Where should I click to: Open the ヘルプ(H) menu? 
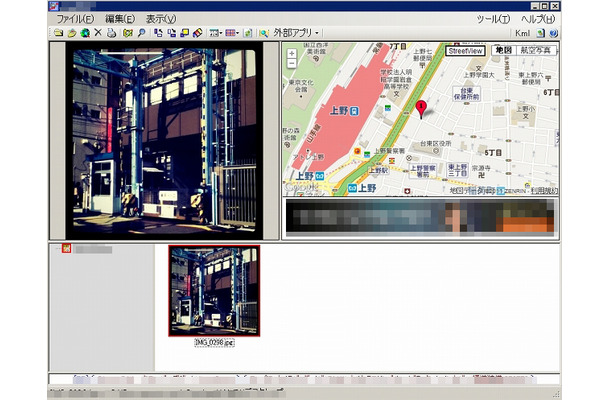[538, 19]
